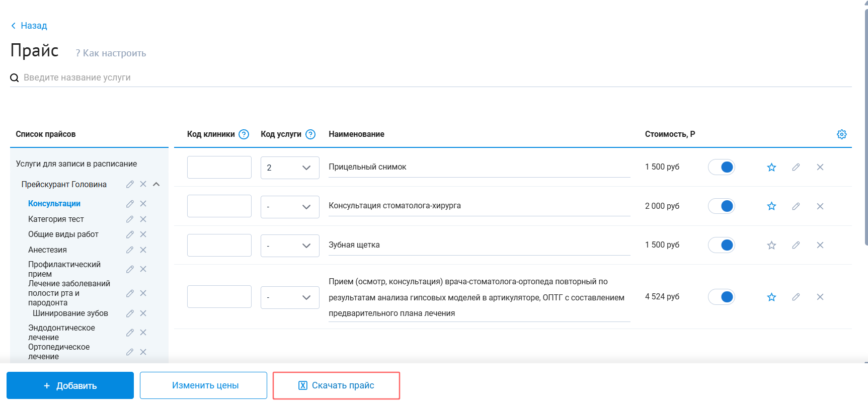Image resolution: width=868 pixels, height=403 pixels.
Task: Open service code dropdown showing 2
Action: 290,168
